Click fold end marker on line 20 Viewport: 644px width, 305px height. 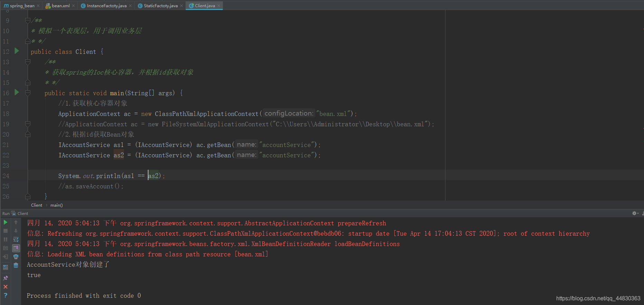(28, 134)
